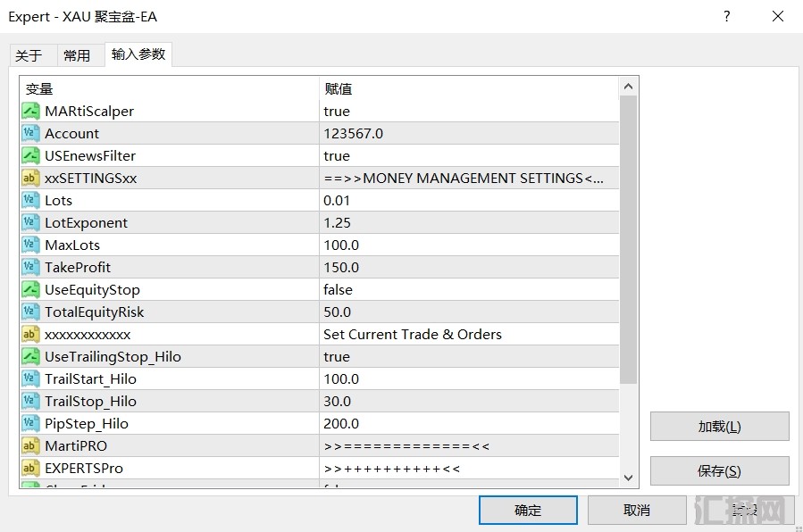Click the TakeProfit numeric type icon

(x=30, y=267)
